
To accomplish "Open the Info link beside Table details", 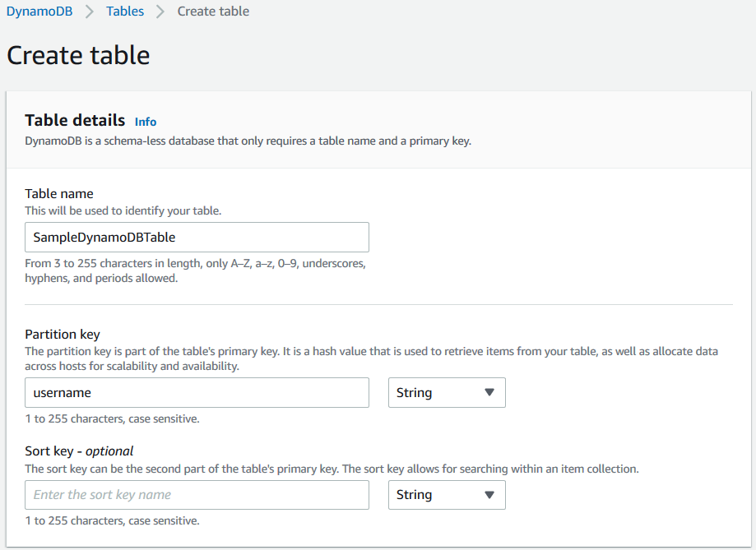I will [x=146, y=122].
